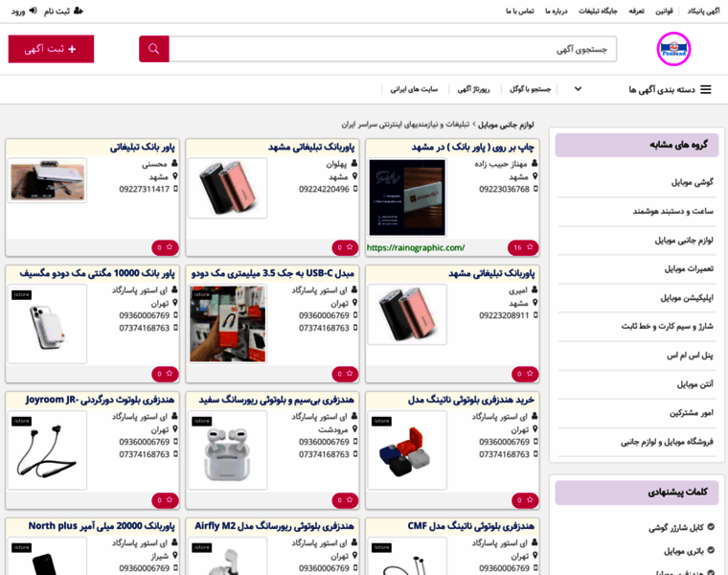Screen dimensions: 728x575
Task: Click breadcrumb تبلیغات و نیازمندیهای اینترنتی
Action: point(405,125)
